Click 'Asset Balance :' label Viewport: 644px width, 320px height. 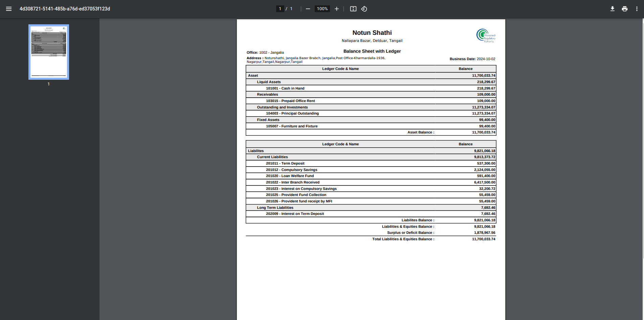pos(421,132)
